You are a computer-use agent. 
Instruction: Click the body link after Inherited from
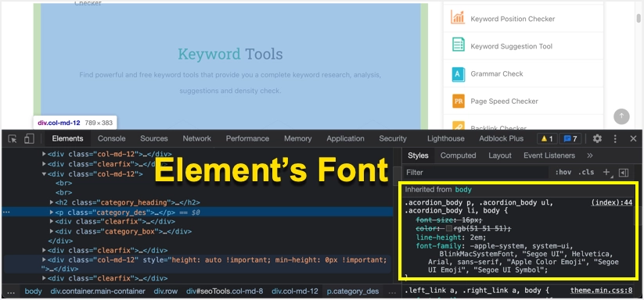463,190
